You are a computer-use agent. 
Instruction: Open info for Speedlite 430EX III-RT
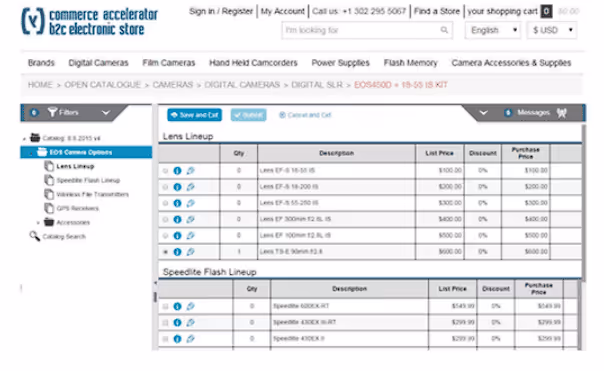click(x=177, y=322)
